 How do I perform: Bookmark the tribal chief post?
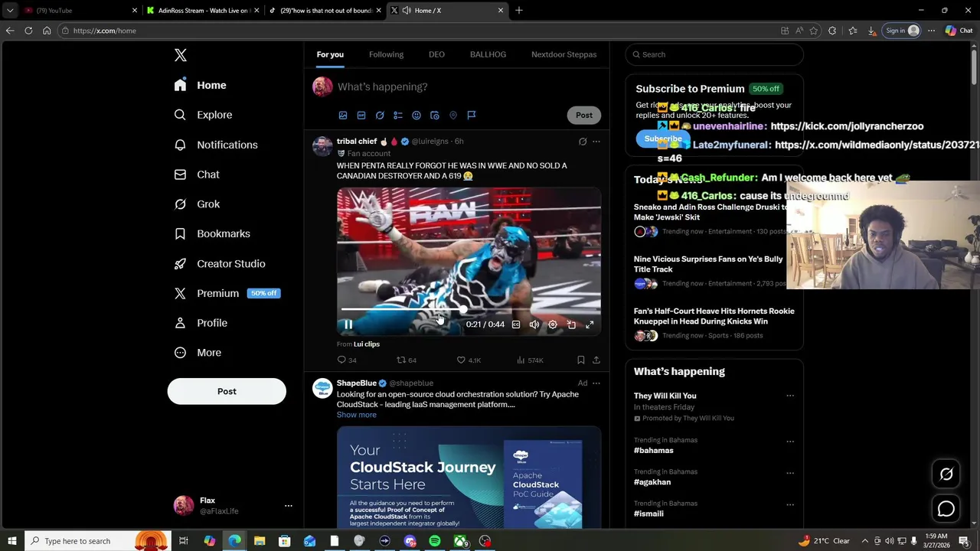click(x=580, y=360)
